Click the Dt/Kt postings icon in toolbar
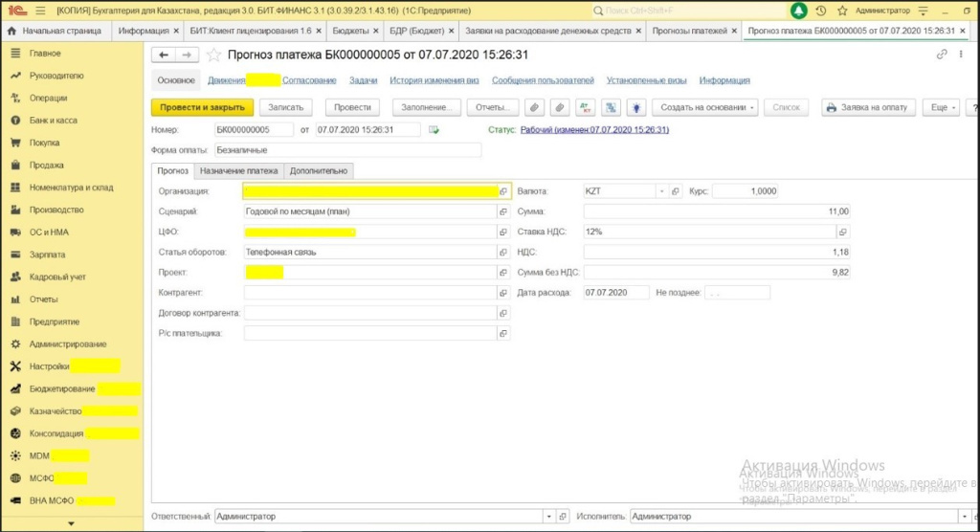Screen dimensions: 980x532 [586, 107]
